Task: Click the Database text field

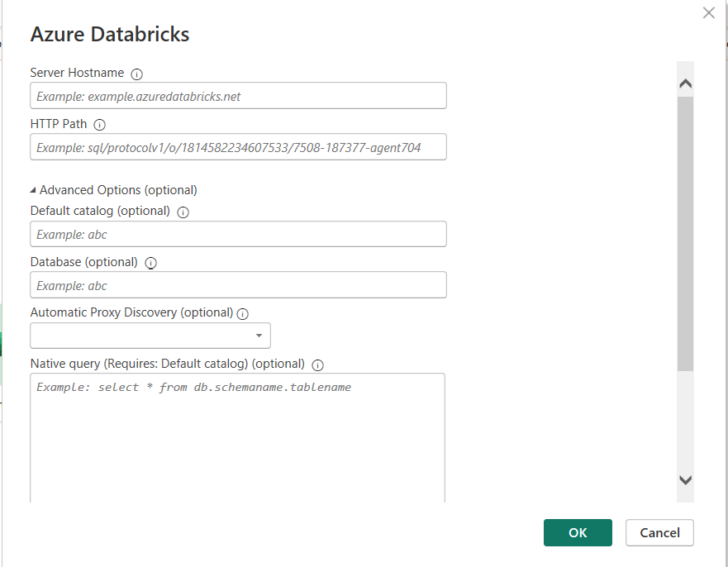Action: (x=238, y=285)
